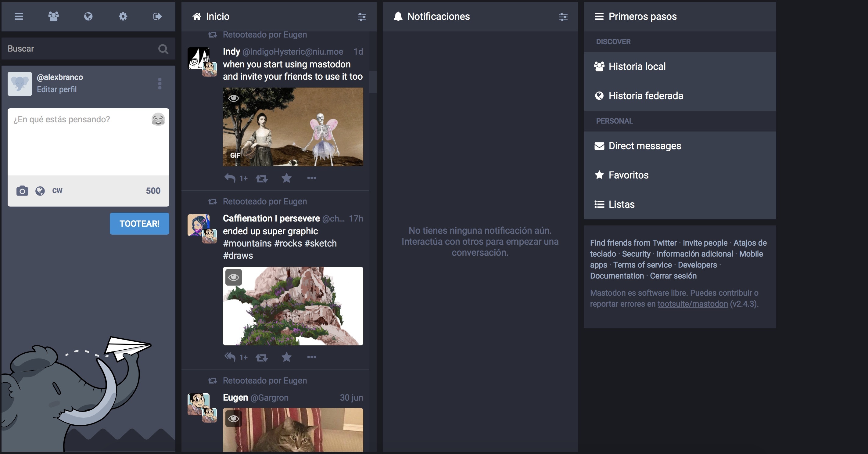Open tootsuite/mastodon repository link
868x454 pixels.
[692, 304]
